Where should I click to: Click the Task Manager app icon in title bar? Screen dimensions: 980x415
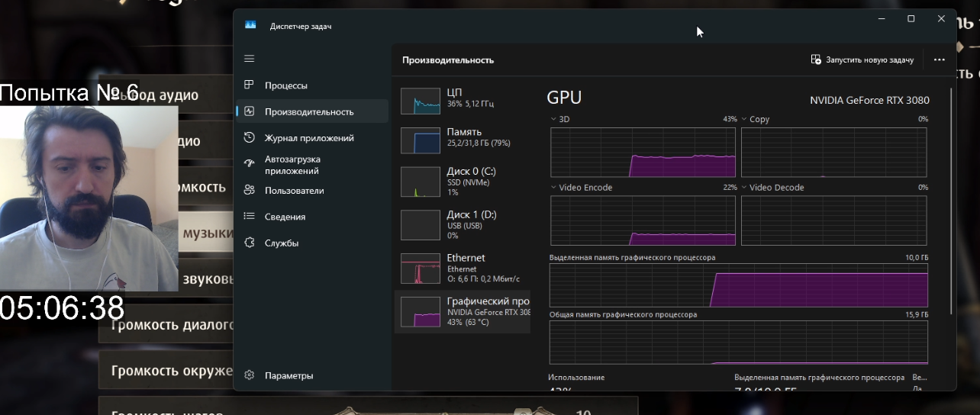tap(250, 25)
